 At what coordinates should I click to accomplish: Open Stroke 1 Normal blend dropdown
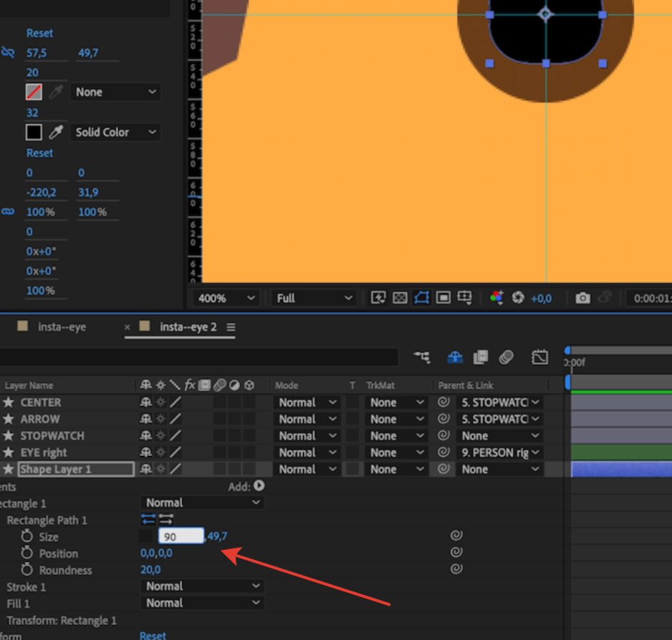(202, 586)
